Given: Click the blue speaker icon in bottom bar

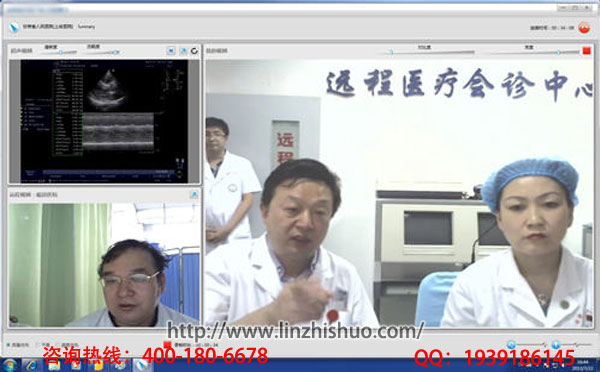Looking at the screenshot, I should [511, 344].
